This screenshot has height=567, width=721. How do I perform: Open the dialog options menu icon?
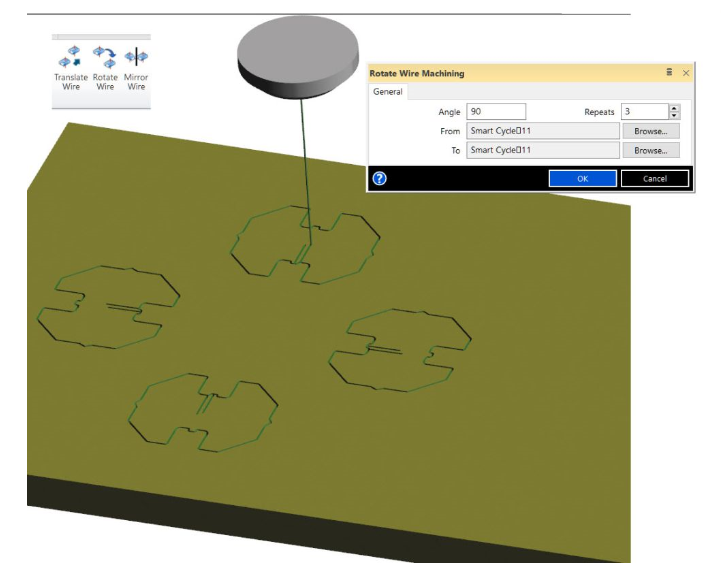(669, 73)
